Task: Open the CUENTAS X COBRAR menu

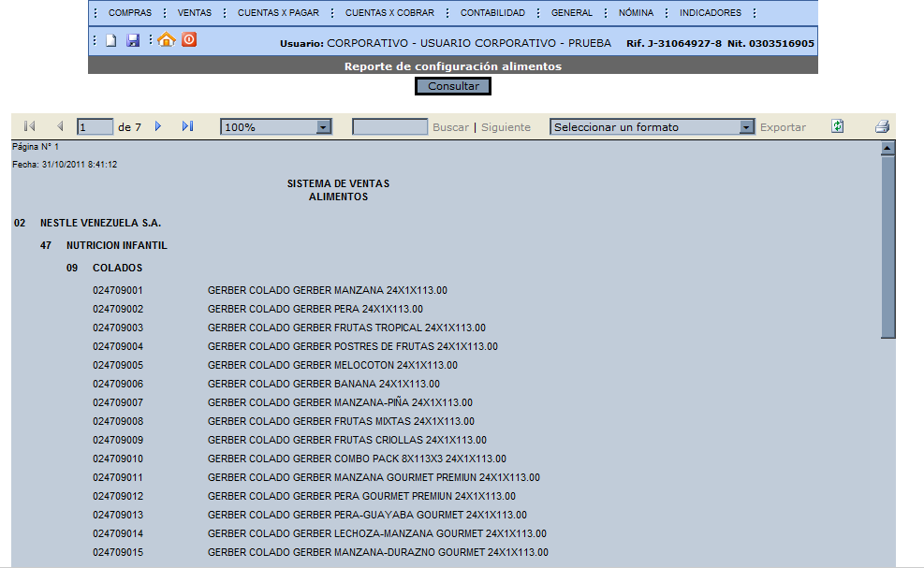Action: pos(389,13)
